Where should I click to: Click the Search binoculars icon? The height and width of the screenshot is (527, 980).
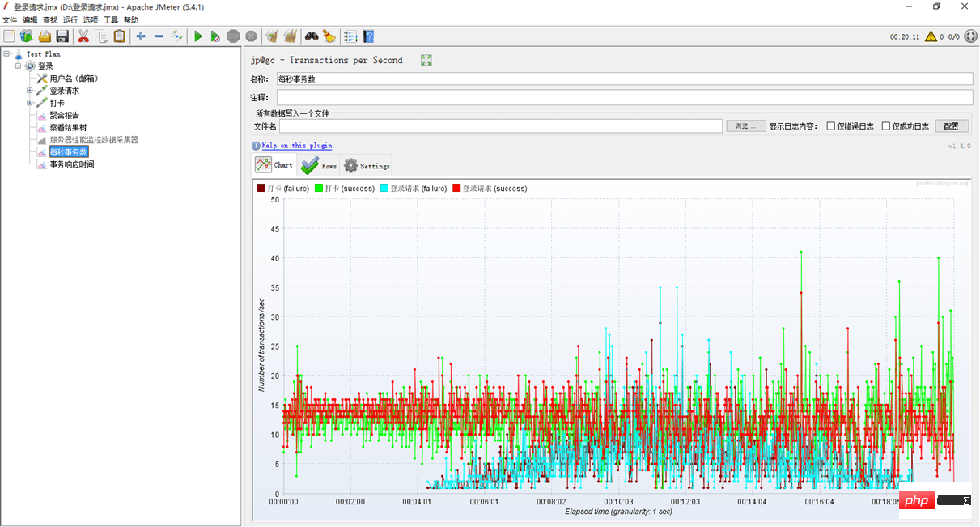coord(311,36)
